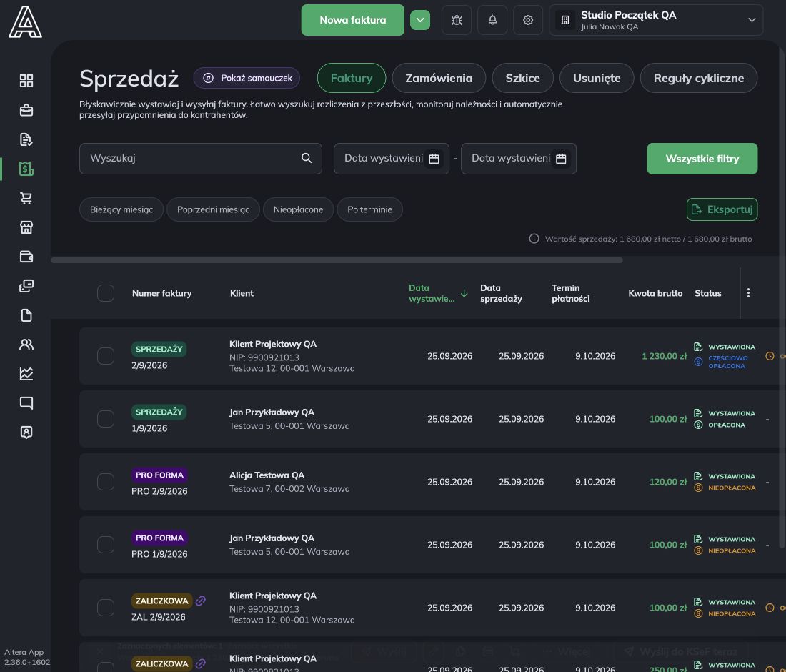Image resolution: width=786 pixels, height=672 pixels.
Task: Click amount 1 230,00 zł
Action: (x=665, y=356)
